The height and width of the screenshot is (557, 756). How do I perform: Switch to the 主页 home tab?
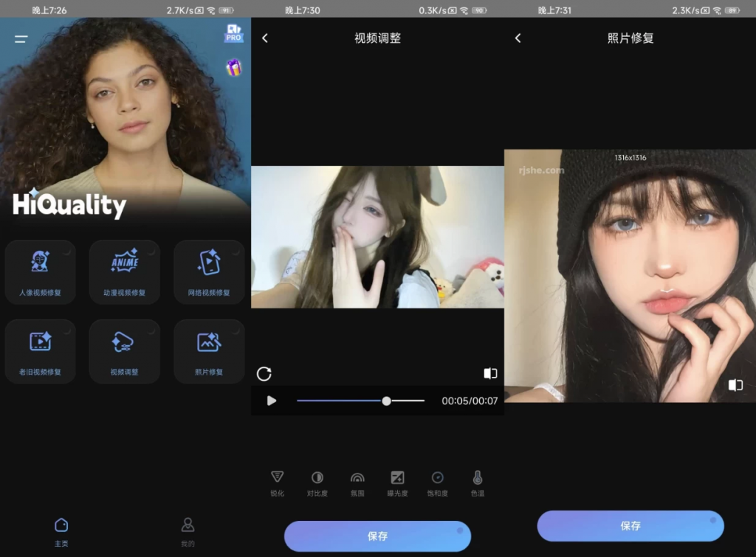tap(61, 531)
